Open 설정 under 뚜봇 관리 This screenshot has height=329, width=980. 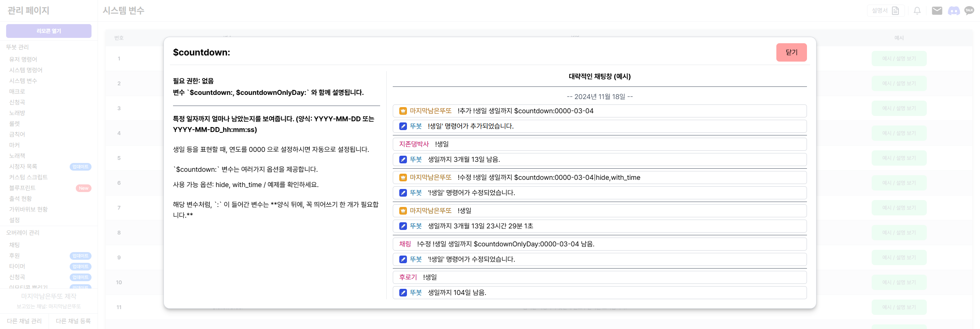[15, 220]
